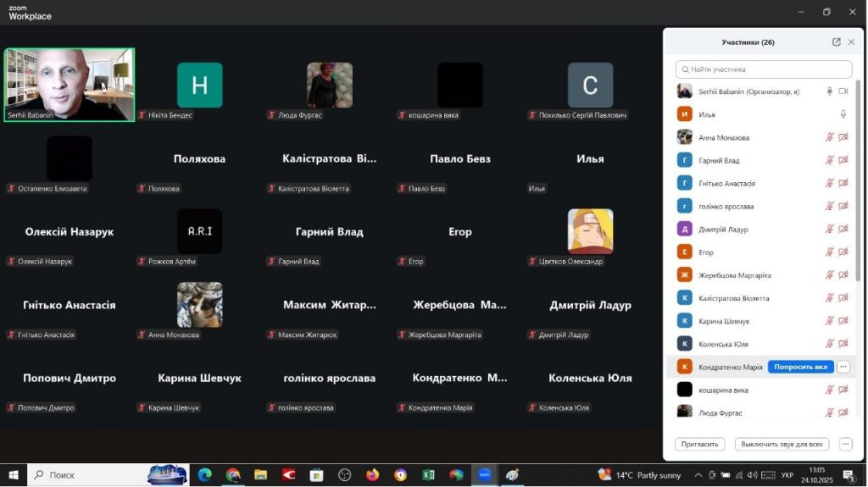Image resolution: width=868 pixels, height=487 pixels.
Task: Toggle the camera for Карина Шевчук
Action: point(843,321)
